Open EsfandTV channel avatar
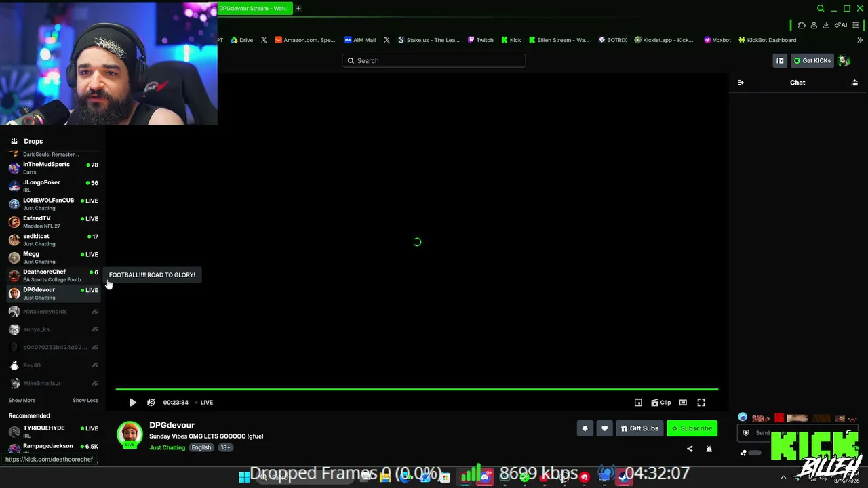This screenshot has height=488, width=868. (14, 222)
